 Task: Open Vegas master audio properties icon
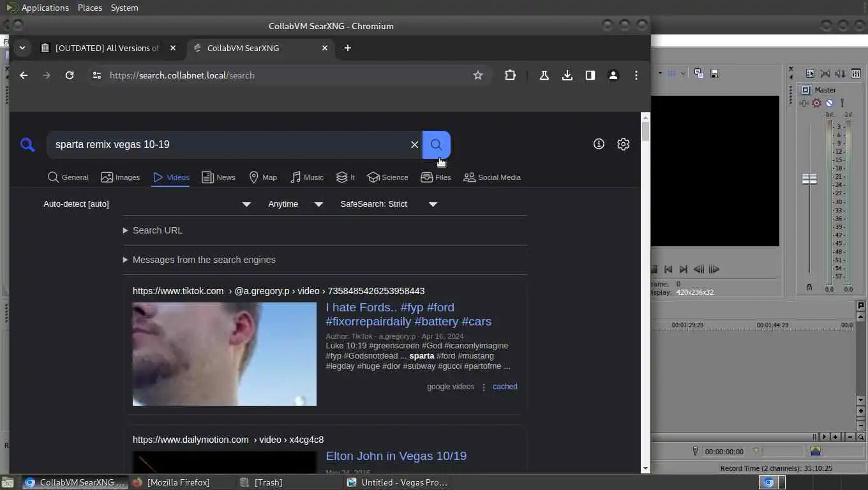(x=810, y=73)
